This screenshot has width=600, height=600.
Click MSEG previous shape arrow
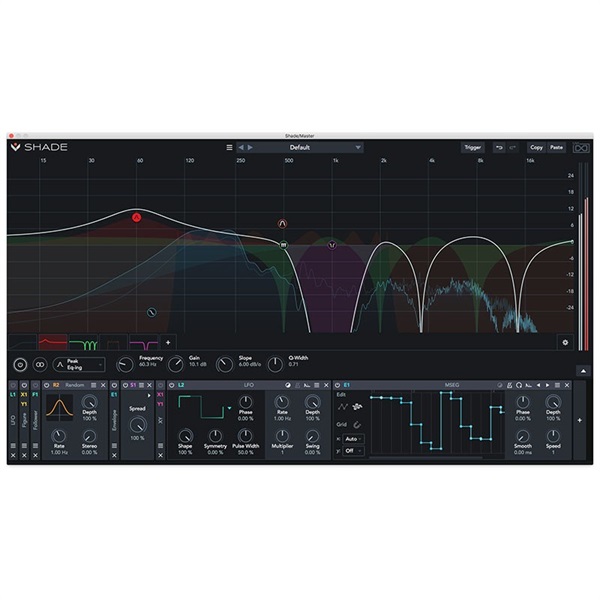click(x=538, y=385)
